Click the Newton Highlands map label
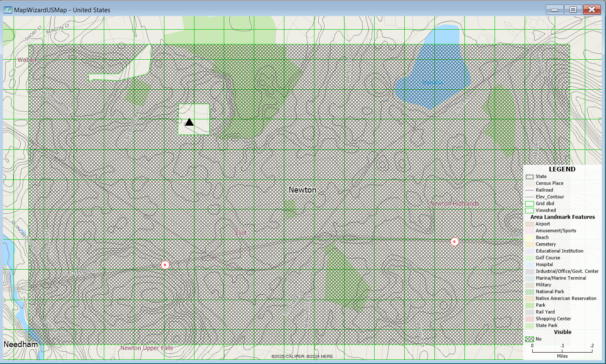 (x=454, y=204)
